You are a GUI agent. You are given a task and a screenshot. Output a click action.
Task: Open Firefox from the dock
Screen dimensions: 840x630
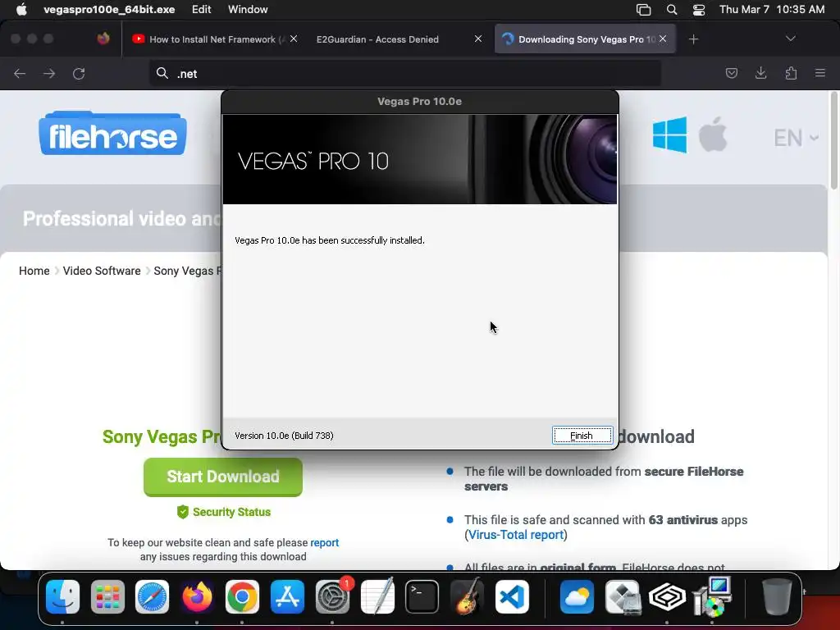(197, 597)
